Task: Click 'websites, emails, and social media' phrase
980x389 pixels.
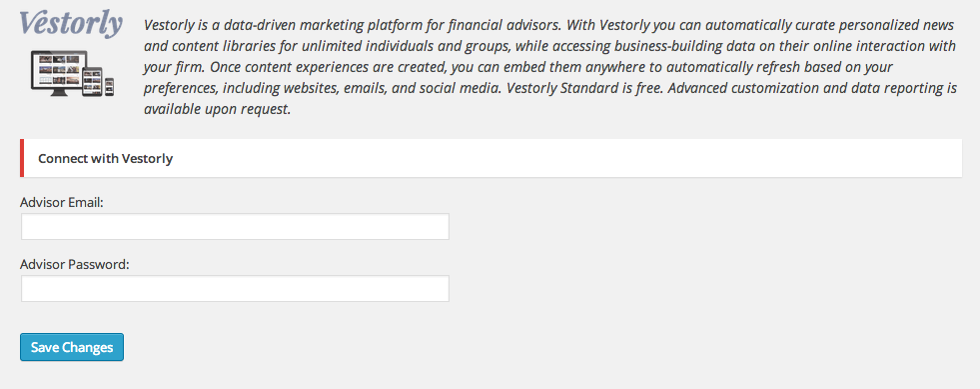Action: pos(391,89)
